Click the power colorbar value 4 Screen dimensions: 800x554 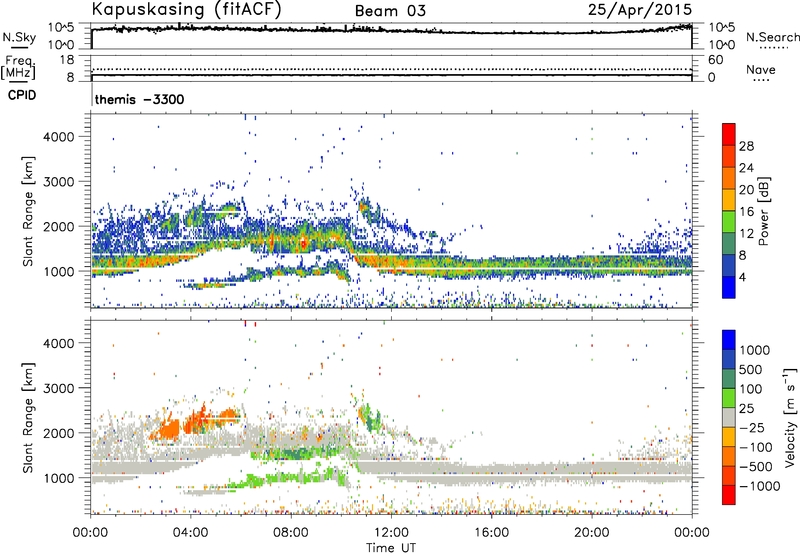coord(742,277)
